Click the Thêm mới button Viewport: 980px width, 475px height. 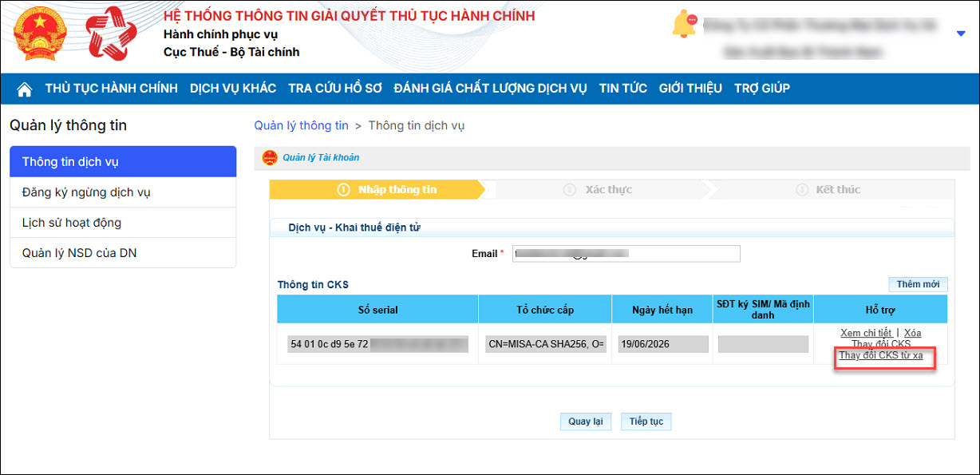click(x=918, y=284)
